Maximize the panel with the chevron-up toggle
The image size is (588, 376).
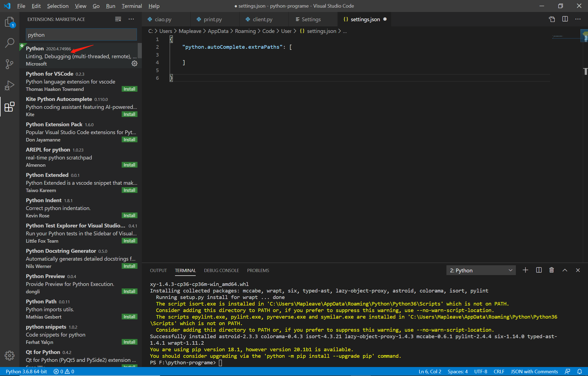point(565,270)
